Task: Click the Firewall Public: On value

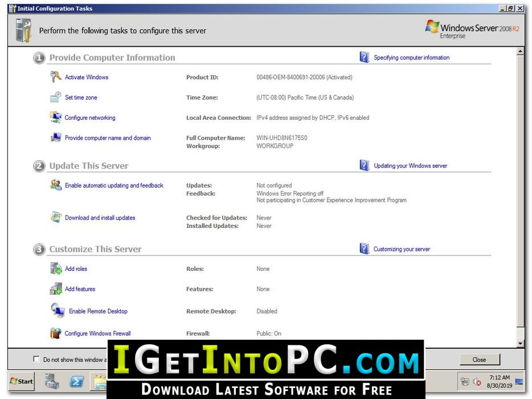Action: [x=269, y=333]
